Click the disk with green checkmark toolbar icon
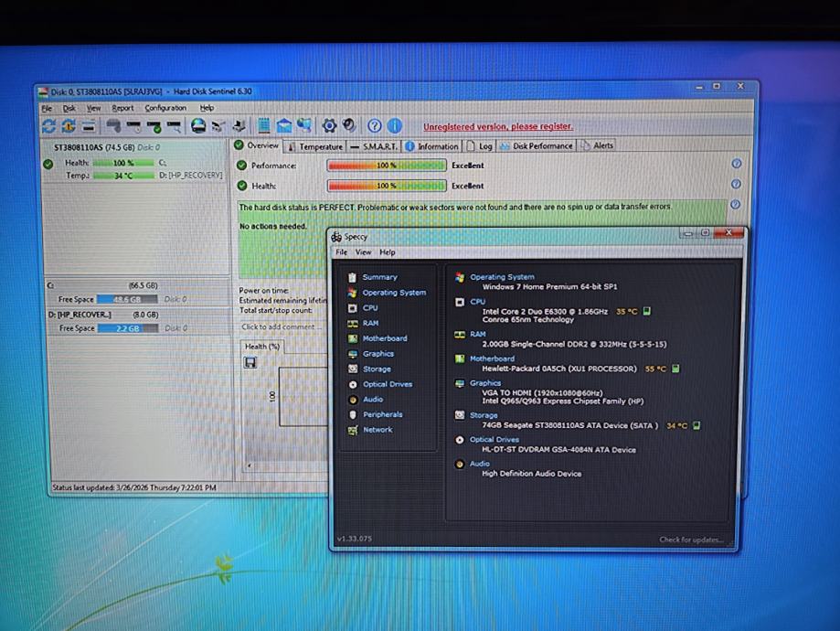The height and width of the screenshot is (631, 840). [x=154, y=126]
